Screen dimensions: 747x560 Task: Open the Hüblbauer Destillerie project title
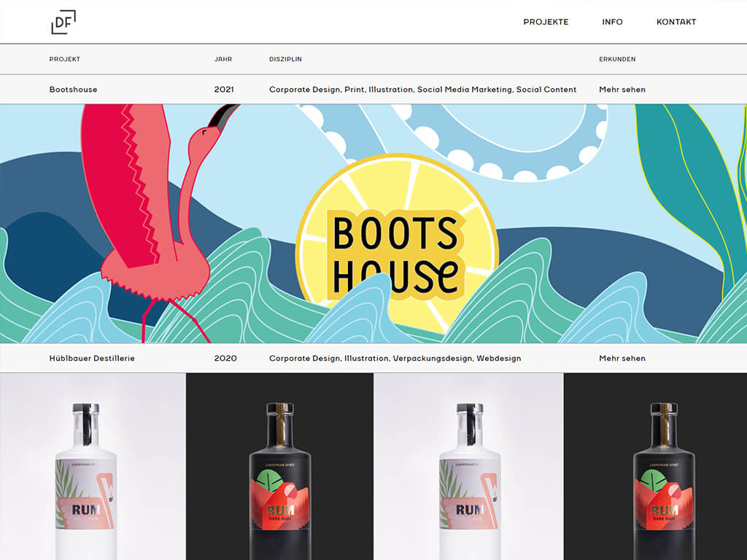92,359
